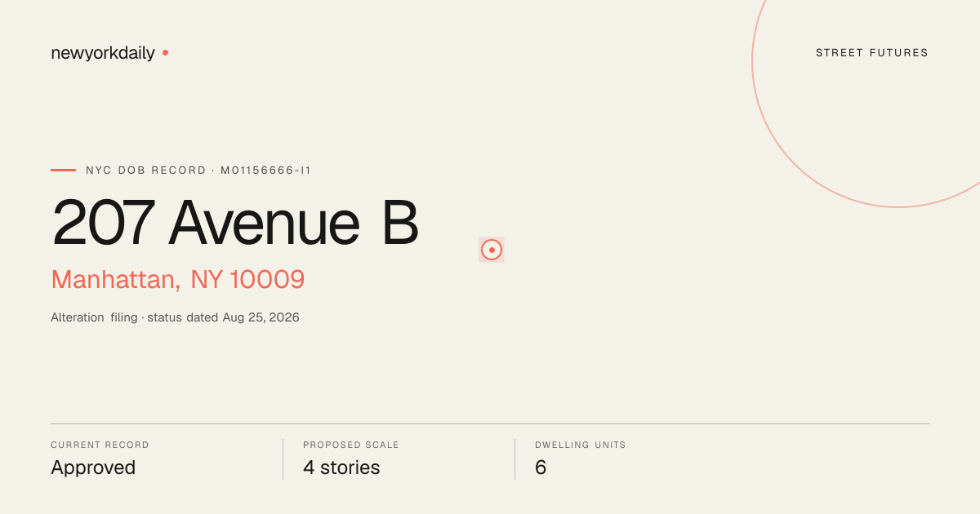The height and width of the screenshot is (514, 980).
Task: Select the status date Aug 25, 2026
Action: coord(261,317)
